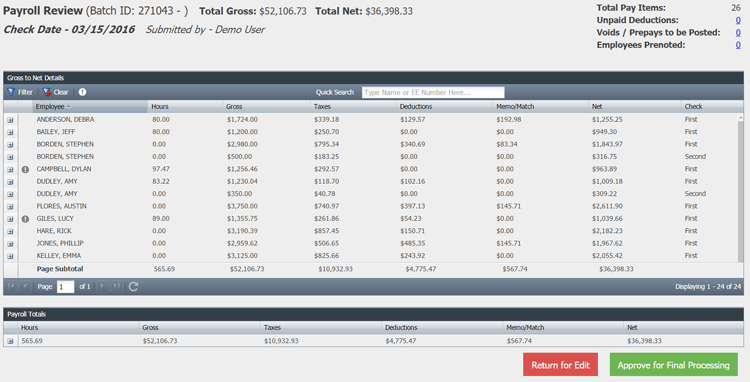Open the Unpaid Deductions count link

[738, 20]
